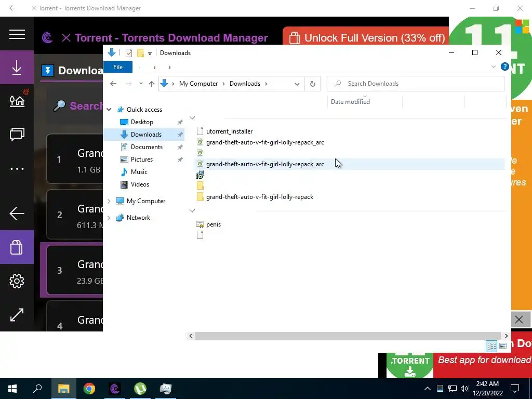This screenshot has height=399, width=532.
Task: Open the settings gear in Torrent sidebar
Action: click(17, 281)
